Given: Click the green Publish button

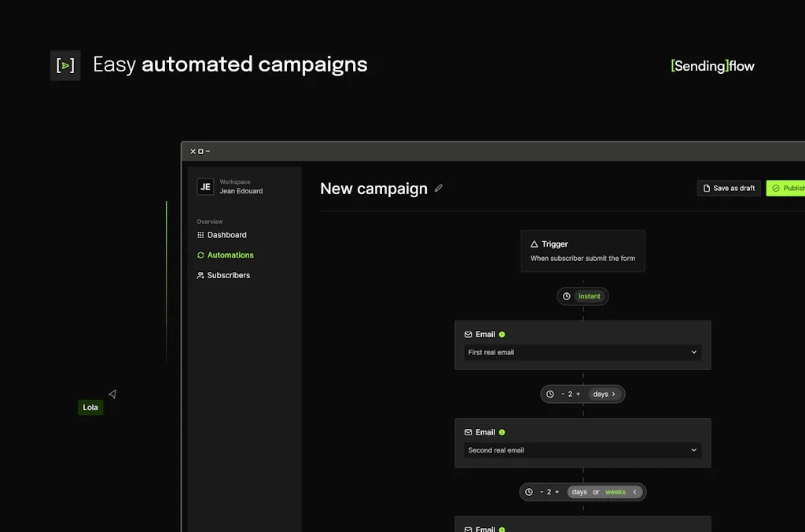Looking at the screenshot, I should pos(786,189).
